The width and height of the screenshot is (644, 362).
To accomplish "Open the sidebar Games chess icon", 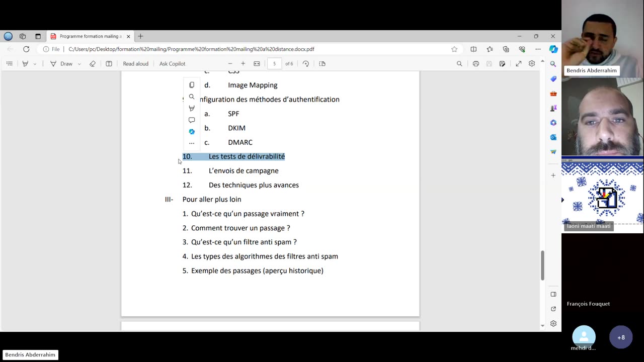I will (x=553, y=108).
